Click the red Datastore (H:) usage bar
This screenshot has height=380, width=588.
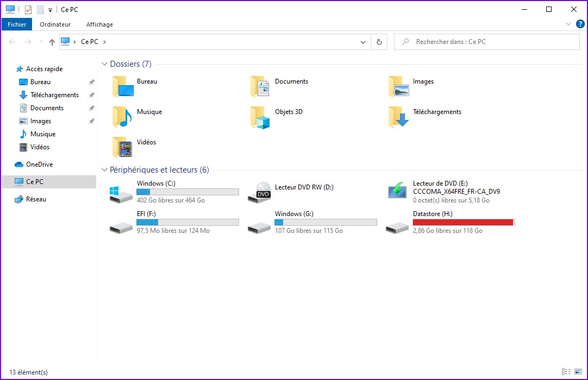(x=463, y=222)
